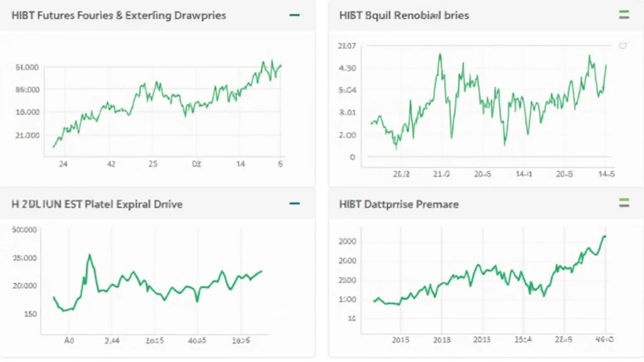
Task: Click the early spike in Platel Expiral chart
Action: [89, 255]
